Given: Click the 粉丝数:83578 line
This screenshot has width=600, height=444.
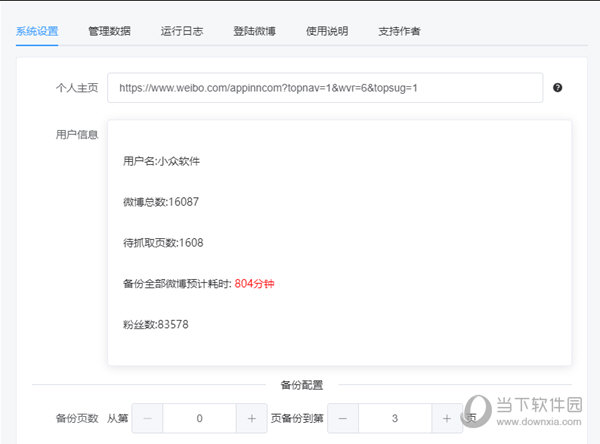Looking at the screenshot, I should tap(156, 325).
